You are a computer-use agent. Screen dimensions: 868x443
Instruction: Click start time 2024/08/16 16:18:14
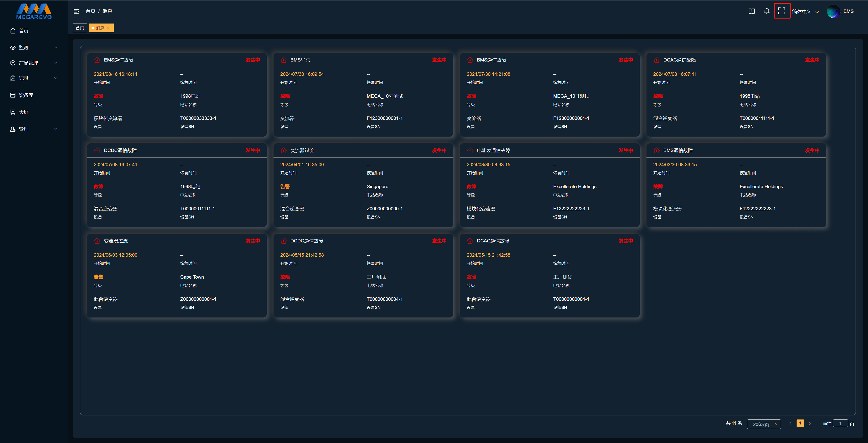[x=115, y=74]
